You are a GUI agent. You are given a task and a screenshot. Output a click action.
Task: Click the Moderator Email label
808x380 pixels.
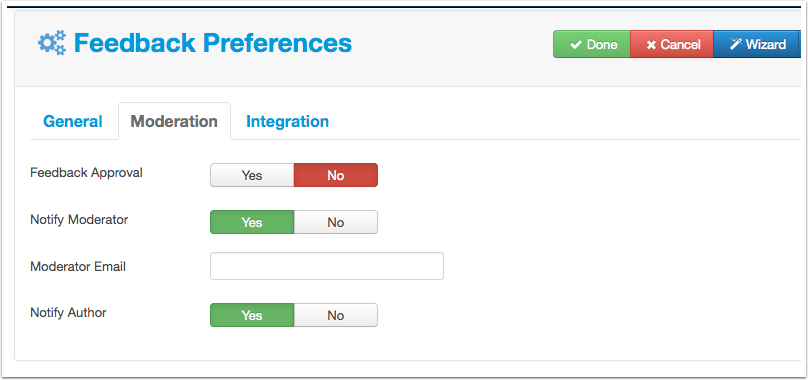pyautogui.click(x=78, y=267)
